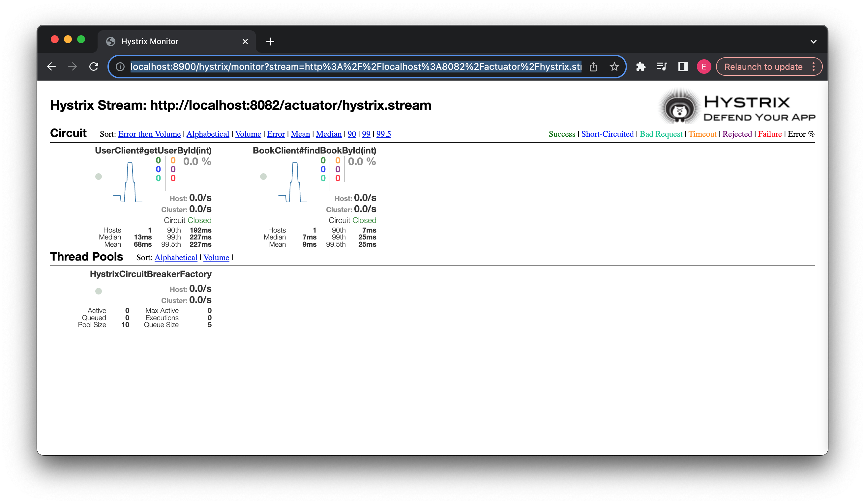Open the Extensions puzzle icon
865x504 pixels.
pos(641,67)
